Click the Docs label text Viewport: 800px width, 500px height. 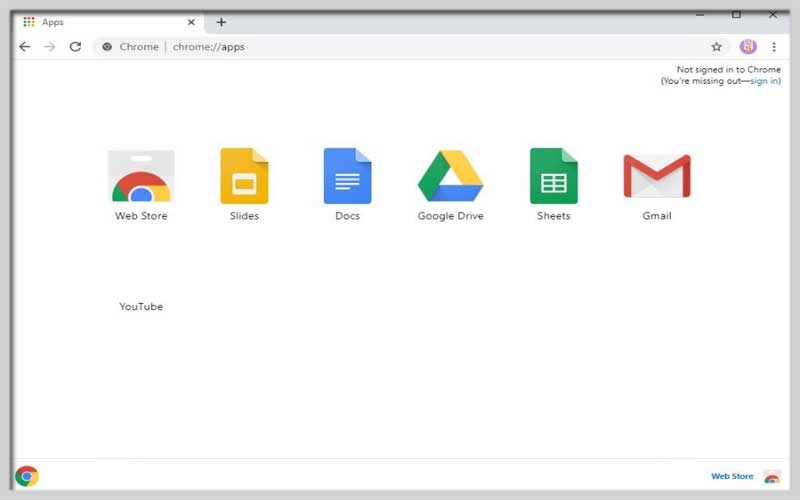(x=347, y=216)
